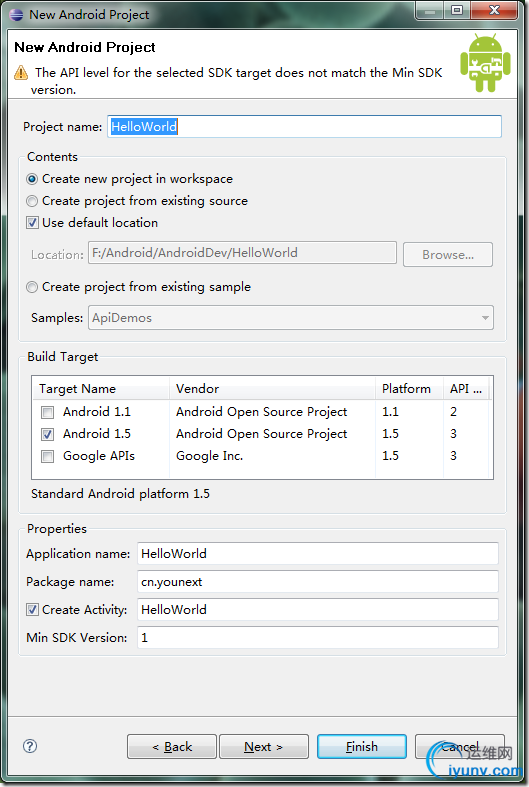529x787 pixels.
Task: Click the yellow warning icon in the header
Action: tap(21, 72)
